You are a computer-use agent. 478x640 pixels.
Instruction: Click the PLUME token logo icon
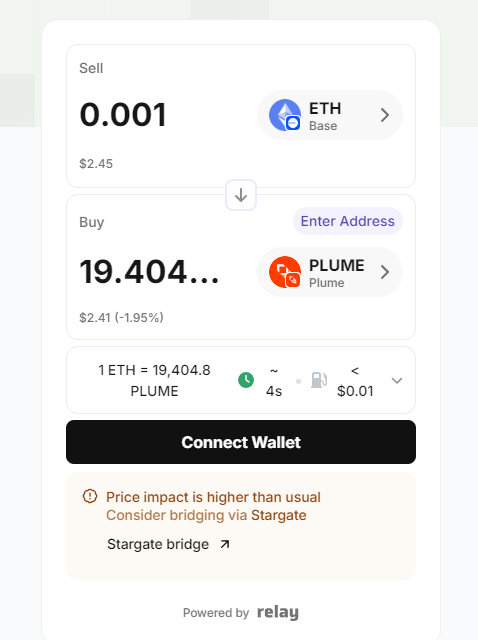click(285, 272)
